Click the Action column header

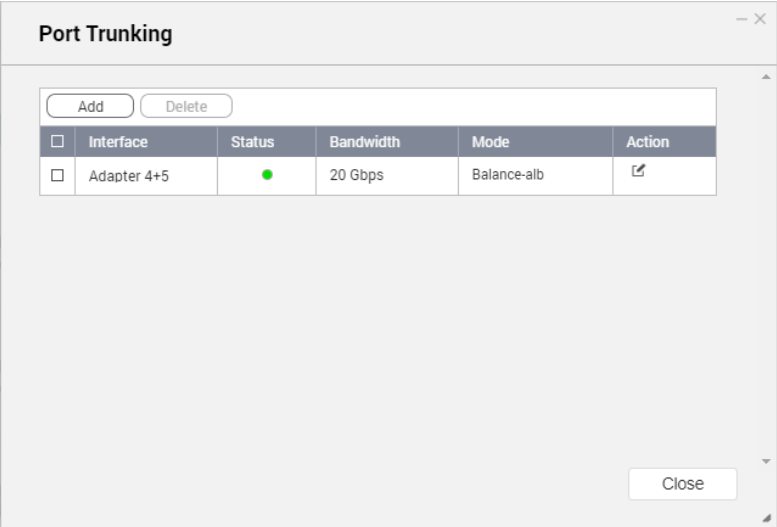tap(647, 142)
